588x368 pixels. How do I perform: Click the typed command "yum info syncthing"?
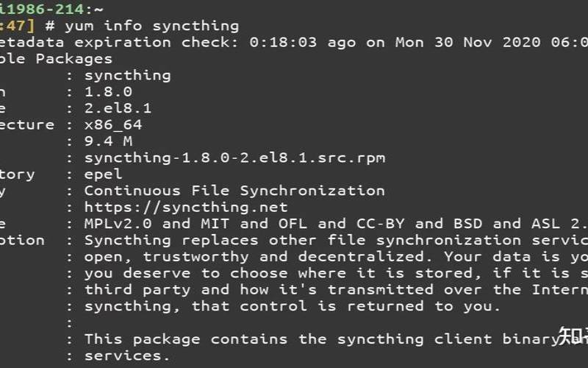151,26
